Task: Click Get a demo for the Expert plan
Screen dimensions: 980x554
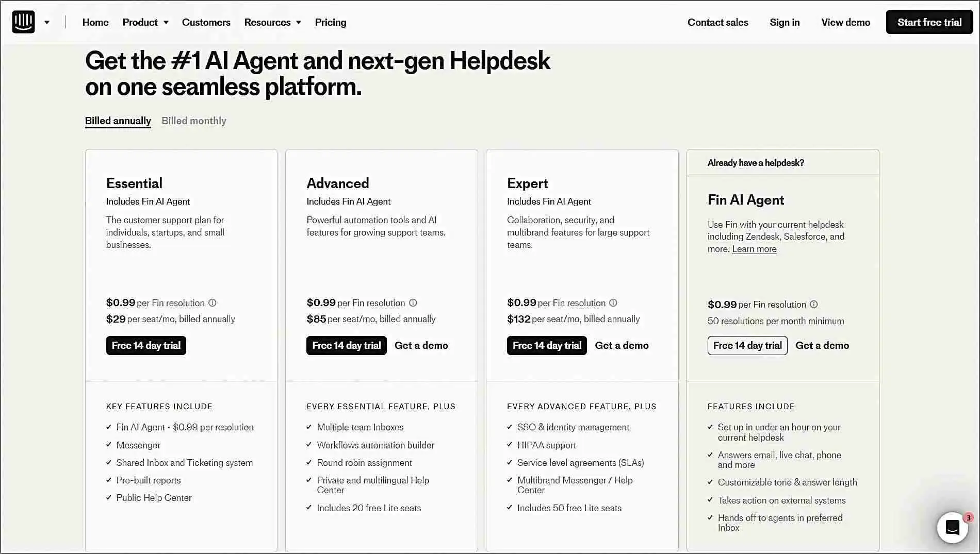Action: click(x=622, y=345)
